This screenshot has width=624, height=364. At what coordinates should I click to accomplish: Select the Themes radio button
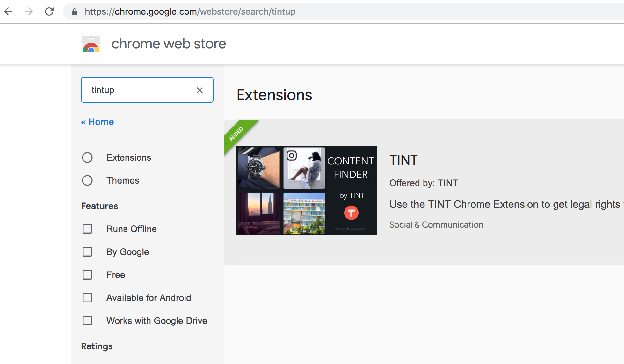tap(87, 180)
